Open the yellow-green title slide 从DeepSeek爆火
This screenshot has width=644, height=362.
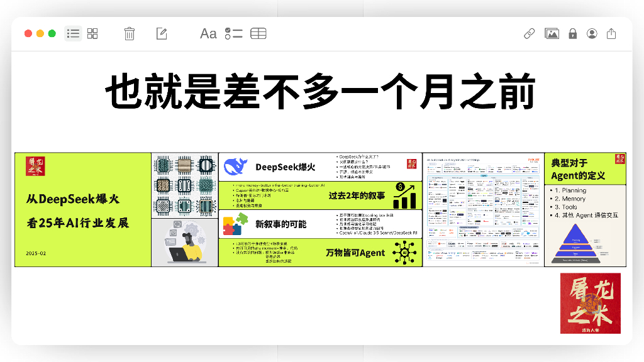click(x=83, y=210)
